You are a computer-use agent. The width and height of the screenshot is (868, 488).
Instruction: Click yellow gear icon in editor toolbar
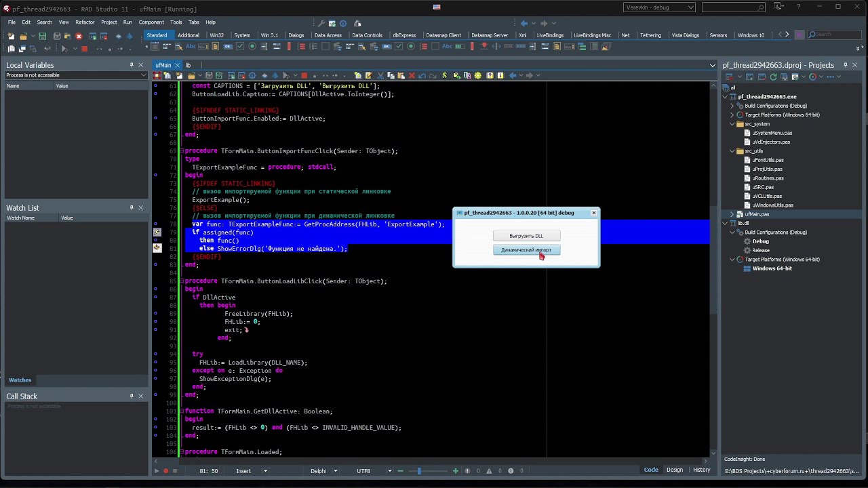pos(478,75)
